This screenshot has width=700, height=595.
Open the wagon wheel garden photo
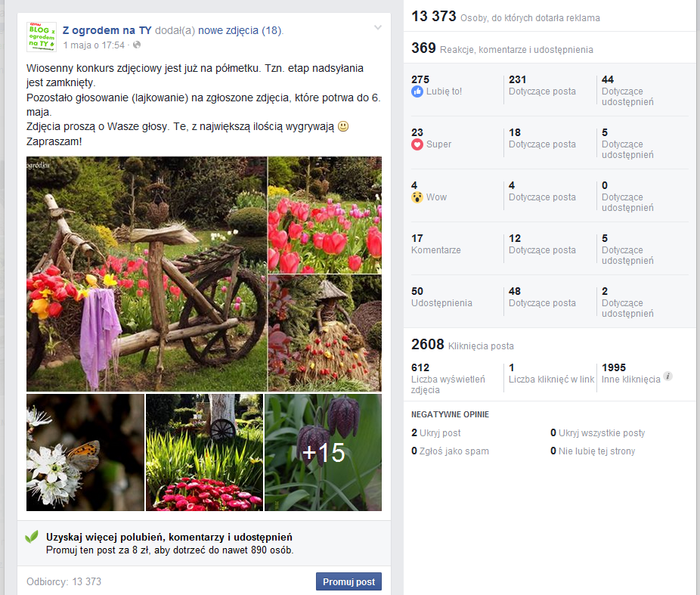[204, 452]
